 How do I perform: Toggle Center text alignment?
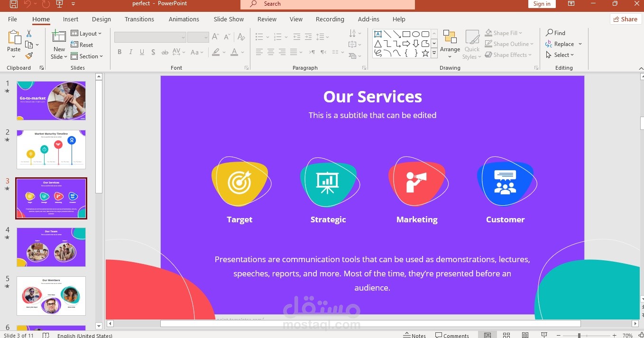click(271, 52)
